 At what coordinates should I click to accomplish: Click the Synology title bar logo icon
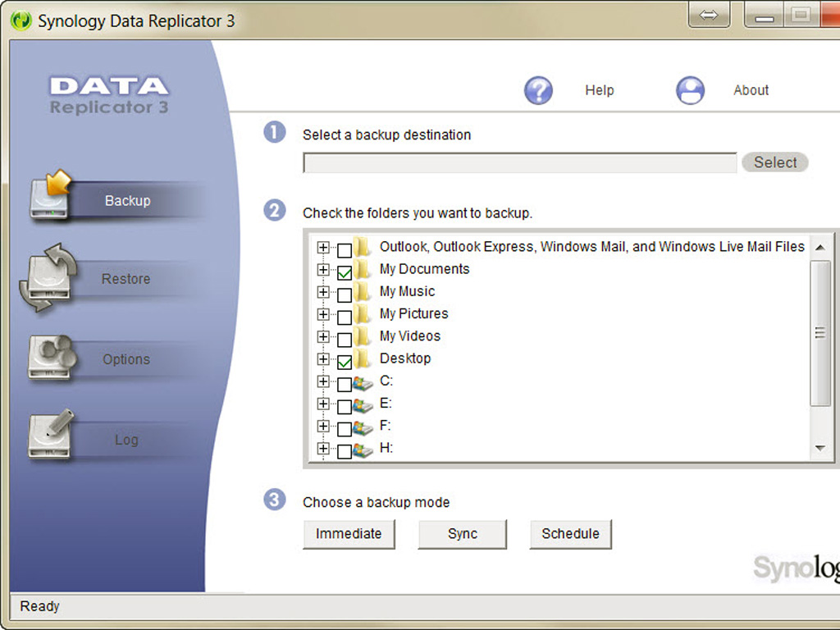(21, 21)
